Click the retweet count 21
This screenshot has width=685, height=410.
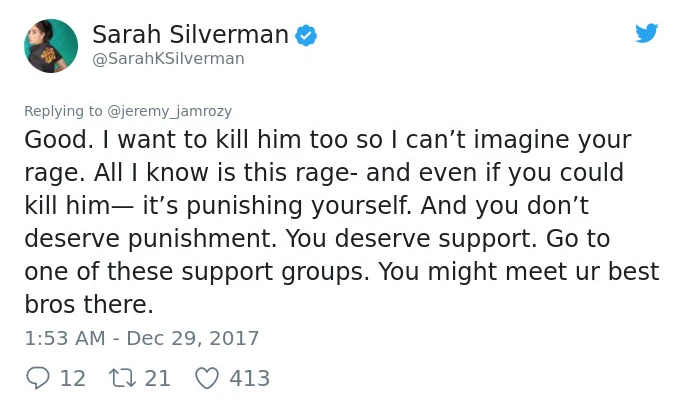pyautogui.click(x=157, y=378)
